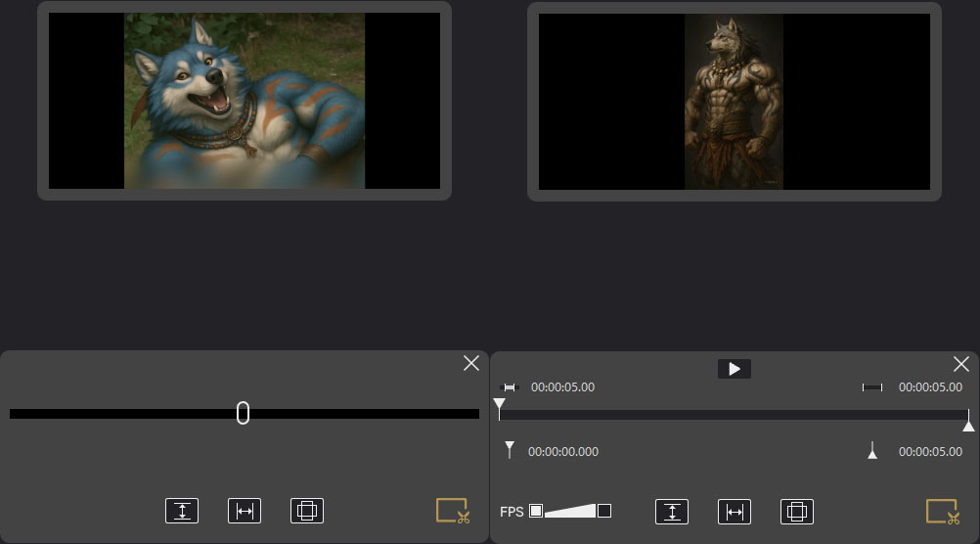Screen dimensions: 980x544
Task: Click fill/stretch frame icon in left panel
Action: [x=307, y=511]
